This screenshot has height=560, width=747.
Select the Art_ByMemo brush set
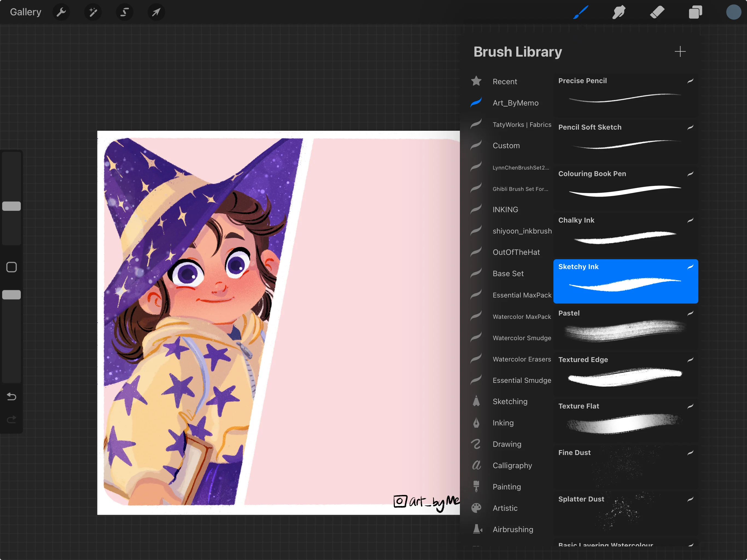pyautogui.click(x=516, y=103)
